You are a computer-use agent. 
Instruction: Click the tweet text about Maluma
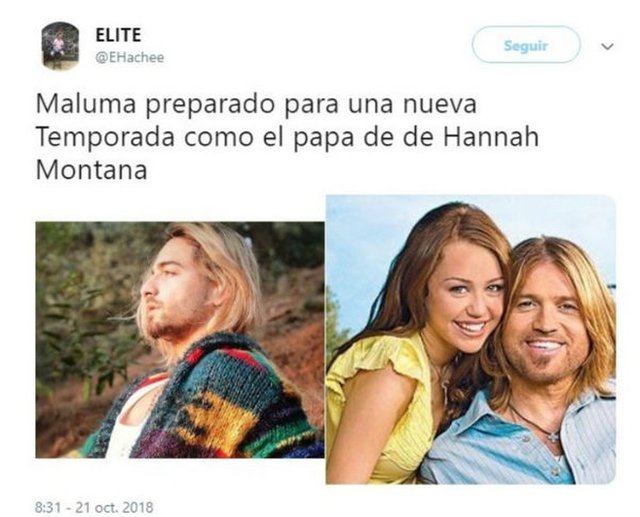click(x=287, y=137)
